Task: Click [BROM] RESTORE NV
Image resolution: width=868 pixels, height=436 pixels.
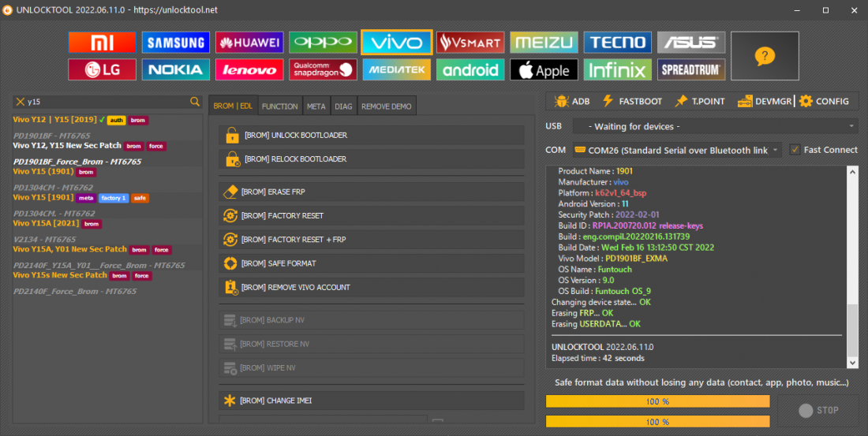Action: click(371, 344)
